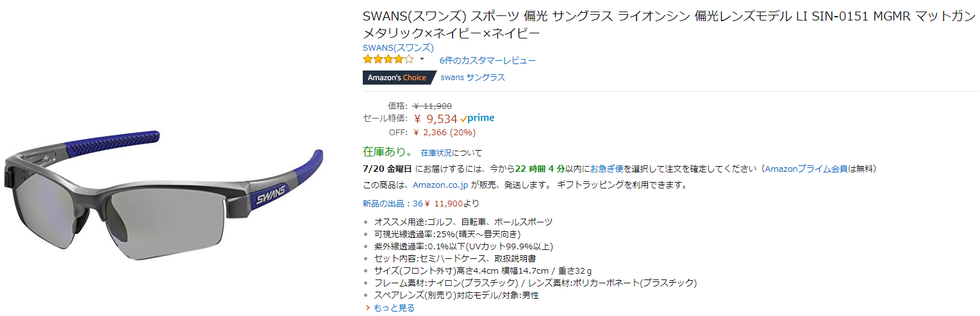Click the four-star rating icon
Image resolution: width=980 pixels, height=316 pixels.
click(x=388, y=60)
